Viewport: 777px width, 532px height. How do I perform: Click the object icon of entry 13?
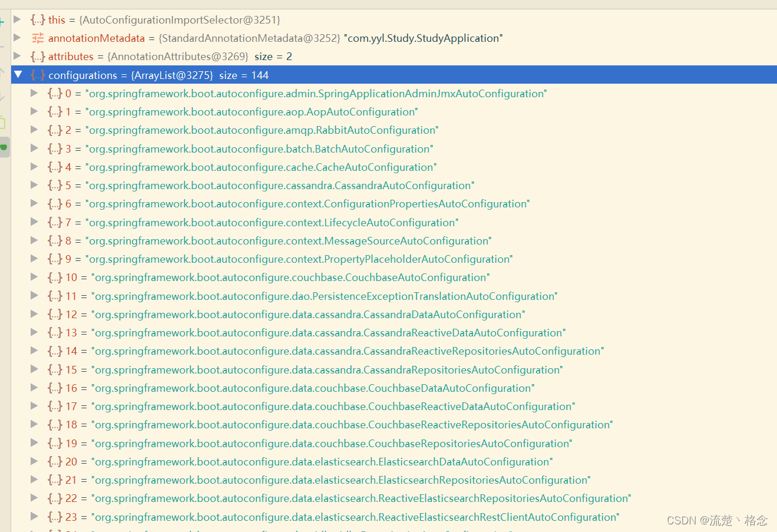click(55, 333)
